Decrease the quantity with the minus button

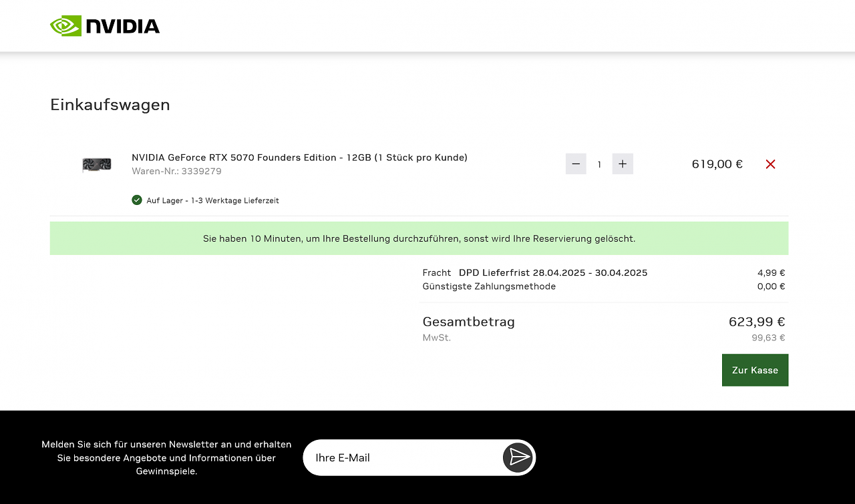pos(576,164)
